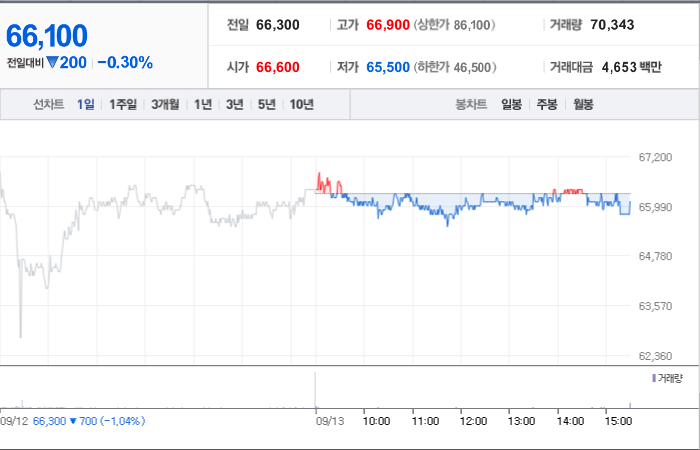700x450 pixels.
Task: Switch to 일봉 candle chart
Action: (x=511, y=104)
